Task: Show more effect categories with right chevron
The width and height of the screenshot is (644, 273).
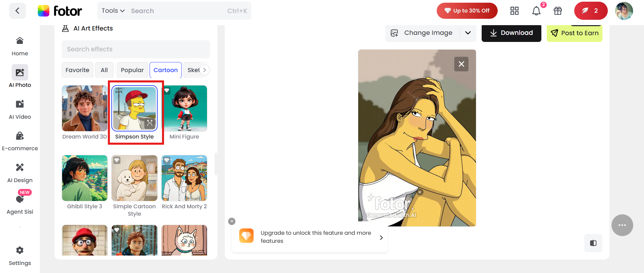Action: click(204, 70)
